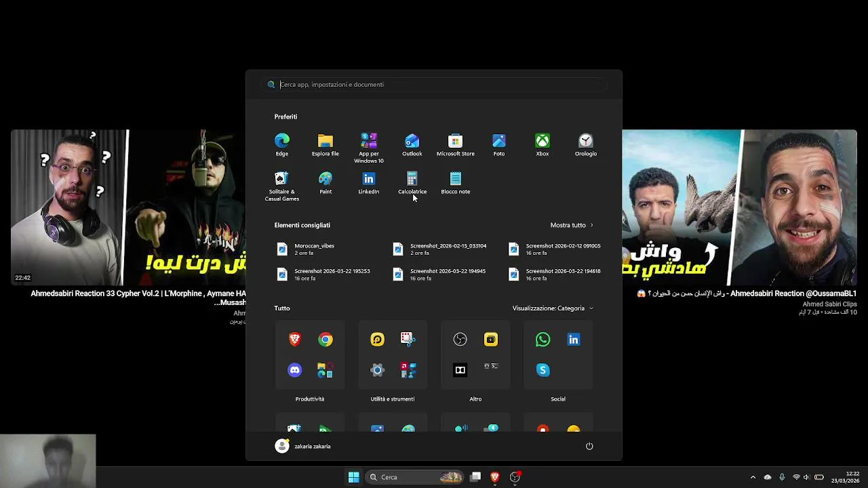The height and width of the screenshot is (488, 868).
Task: Open Ahmed Sabiri Clips channel link
Action: [x=830, y=304]
